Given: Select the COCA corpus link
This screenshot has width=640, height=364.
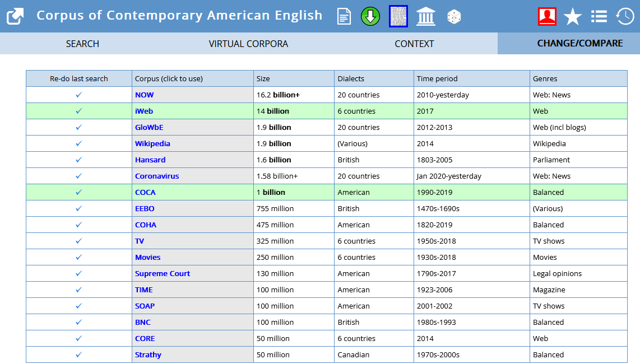Looking at the screenshot, I should [x=145, y=192].
